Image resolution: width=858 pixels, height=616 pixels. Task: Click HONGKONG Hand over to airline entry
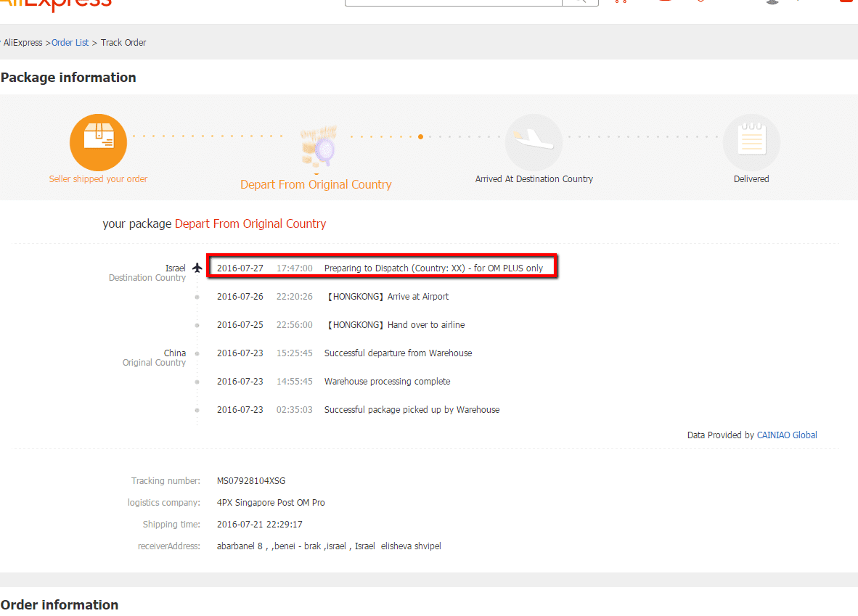341,325
